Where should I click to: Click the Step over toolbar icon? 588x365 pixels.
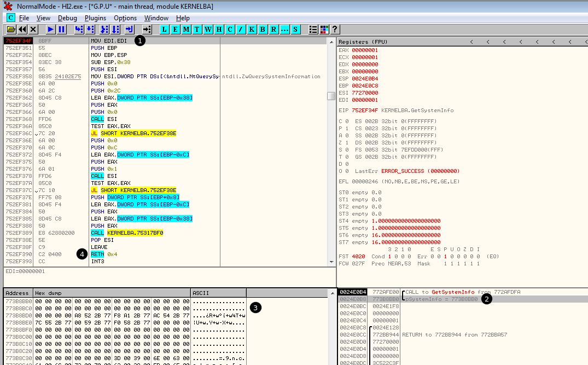click(x=90, y=29)
